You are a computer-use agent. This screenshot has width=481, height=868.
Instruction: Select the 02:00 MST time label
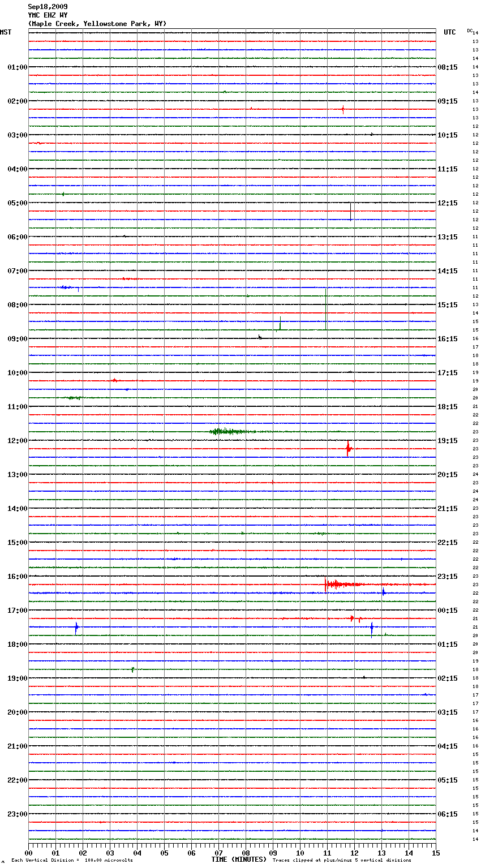click(18, 101)
